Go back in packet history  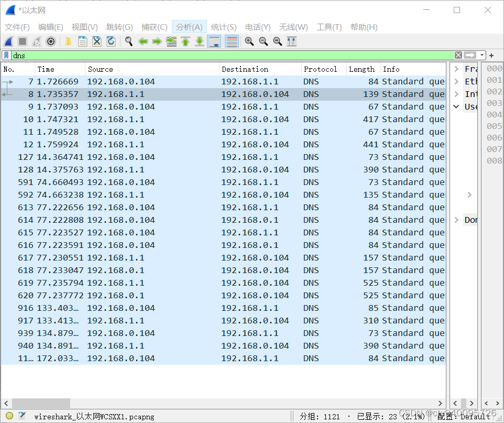pyautogui.click(x=143, y=41)
